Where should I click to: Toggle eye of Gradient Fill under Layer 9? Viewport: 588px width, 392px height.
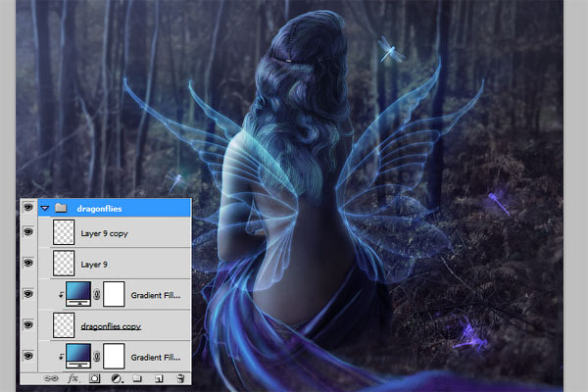click(28, 294)
